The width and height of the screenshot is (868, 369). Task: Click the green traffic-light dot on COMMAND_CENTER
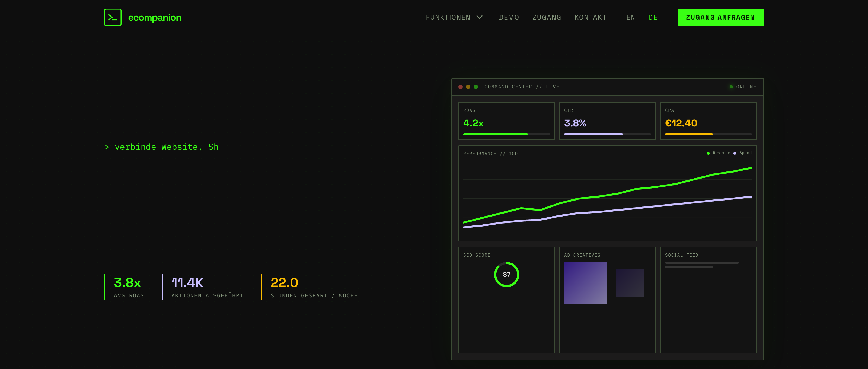(476, 87)
